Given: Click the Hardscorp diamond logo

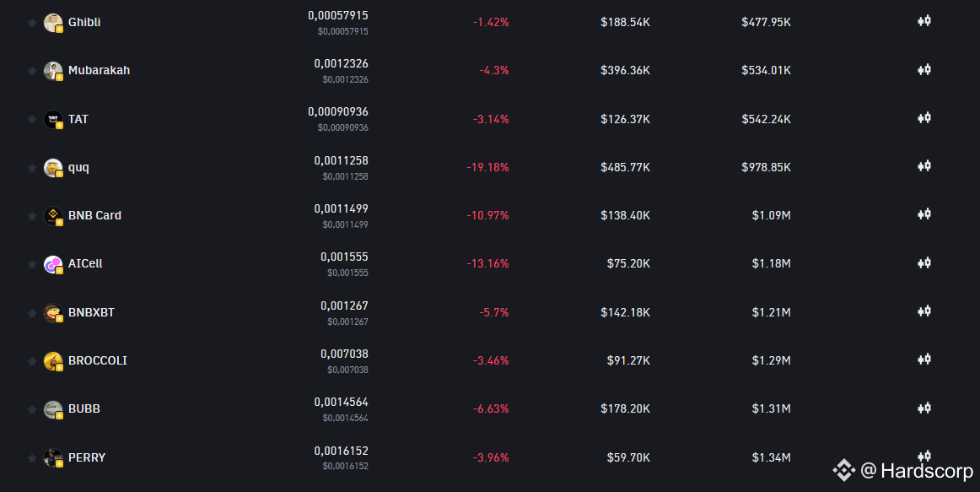Looking at the screenshot, I should [843, 470].
